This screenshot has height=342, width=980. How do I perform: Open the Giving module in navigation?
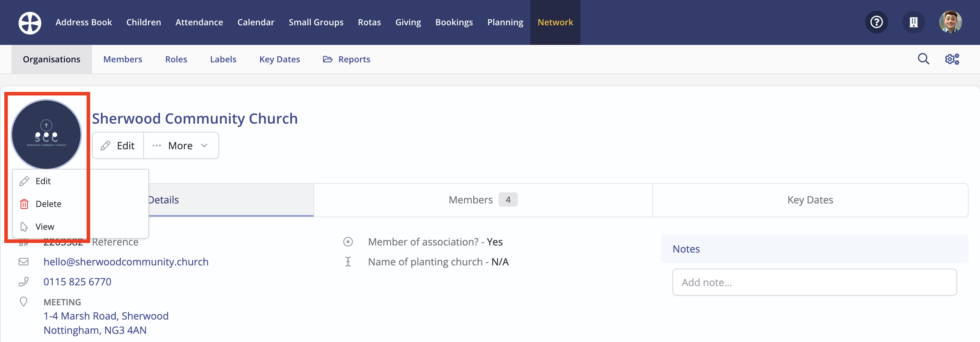408,22
